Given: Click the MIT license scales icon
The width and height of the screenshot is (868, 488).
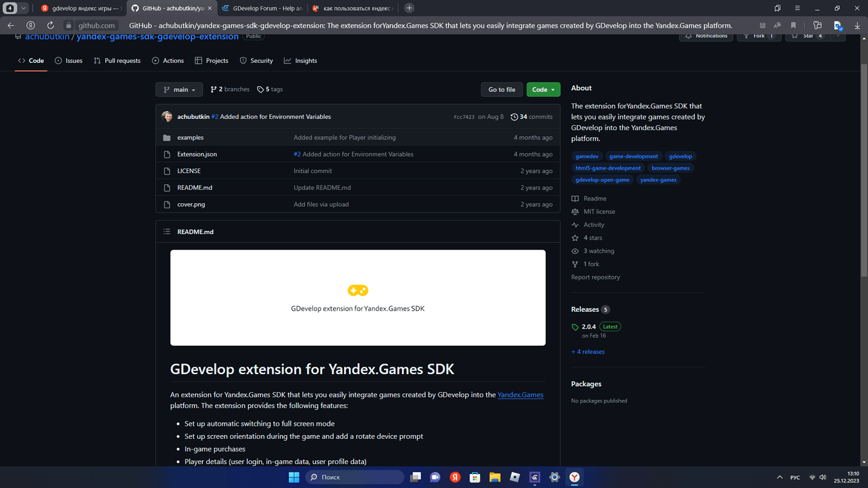Looking at the screenshot, I should pos(574,211).
